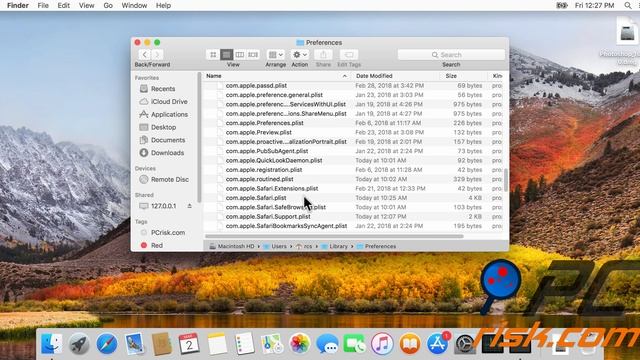Open Photos from the Dock
Screen dimensions: 640x360
click(x=300, y=344)
